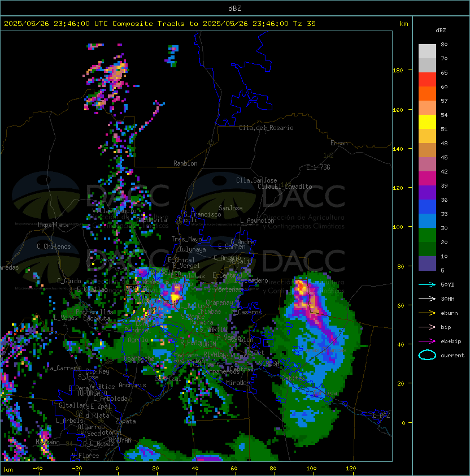Pick the light blue 30-35 dBZ swatch
Image resolution: width=470 pixels, height=476 pixels.
(x=427, y=221)
